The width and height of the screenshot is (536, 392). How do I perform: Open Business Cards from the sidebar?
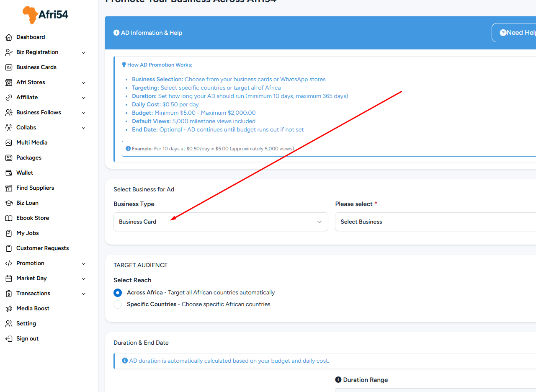(36, 67)
